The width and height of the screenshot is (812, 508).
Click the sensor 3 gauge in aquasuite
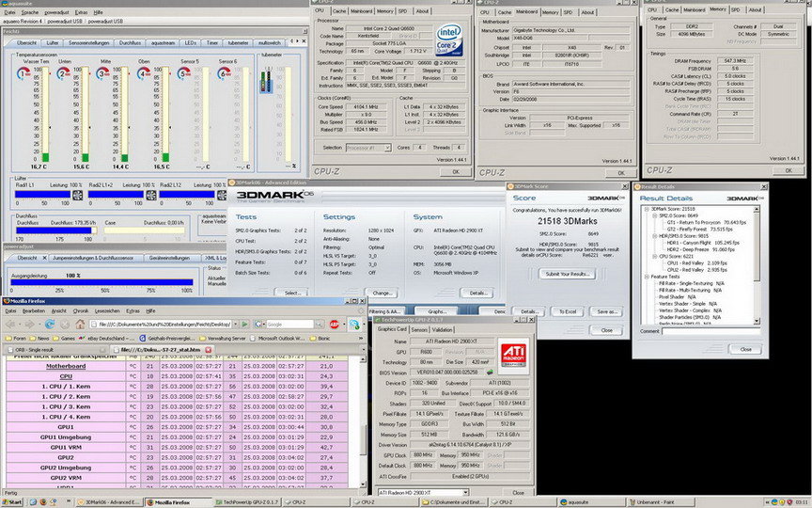[103, 73]
